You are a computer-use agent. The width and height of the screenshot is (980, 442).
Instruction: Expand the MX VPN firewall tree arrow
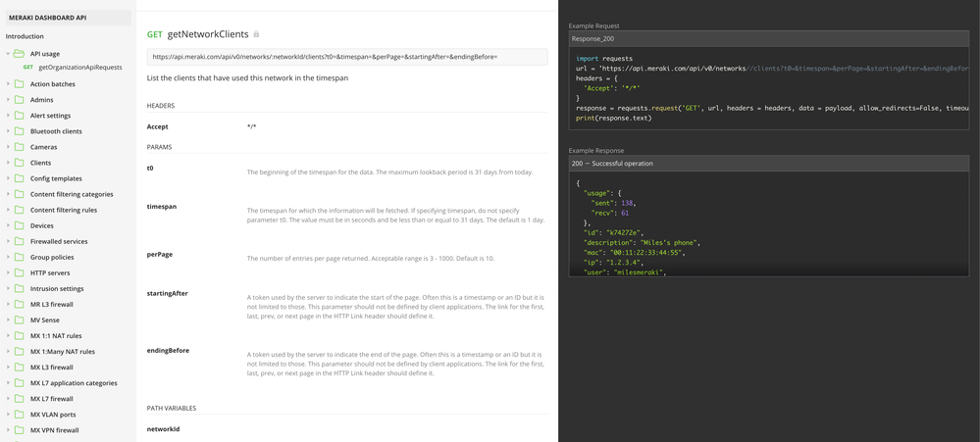click(8, 430)
